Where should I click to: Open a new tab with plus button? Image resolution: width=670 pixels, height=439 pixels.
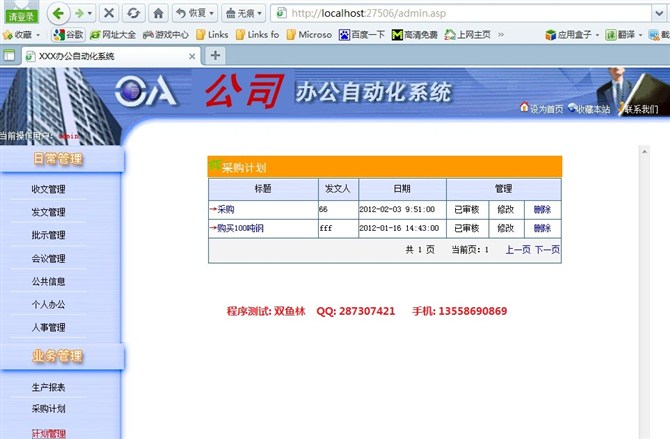click(x=215, y=56)
